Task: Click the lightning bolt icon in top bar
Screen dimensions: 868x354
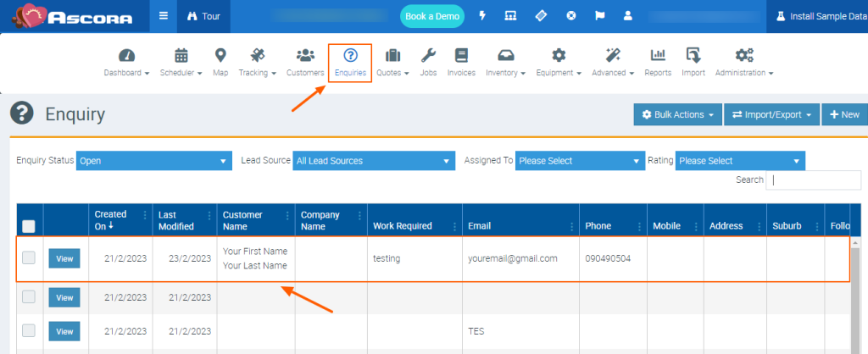Action: 483,16
